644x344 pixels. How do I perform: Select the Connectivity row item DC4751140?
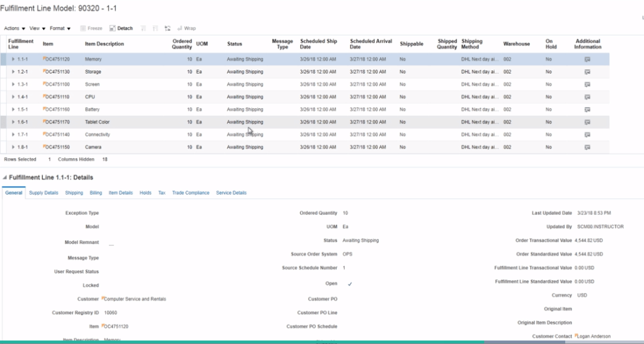57,135
